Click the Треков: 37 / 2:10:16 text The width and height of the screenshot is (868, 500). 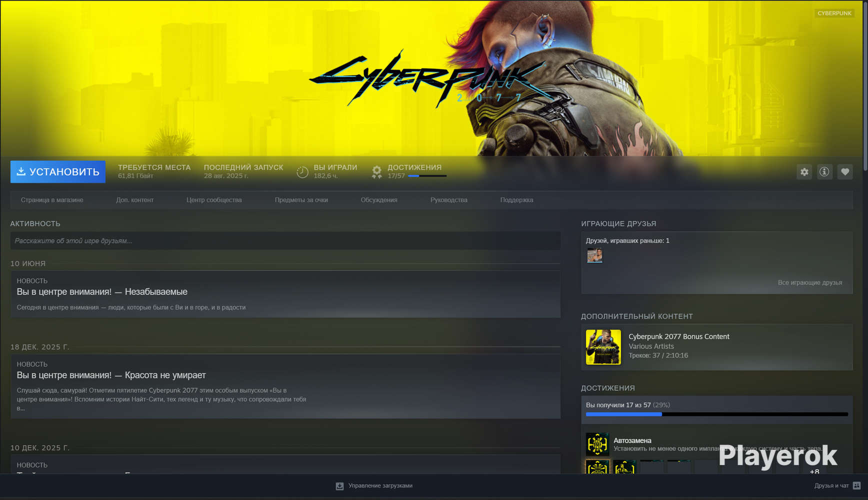(658, 355)
